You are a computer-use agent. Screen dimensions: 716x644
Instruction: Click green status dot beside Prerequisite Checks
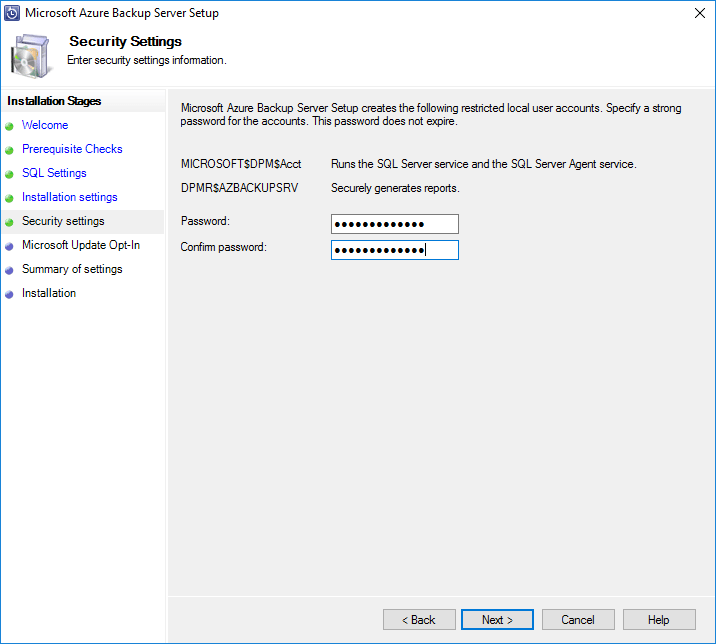9,150
